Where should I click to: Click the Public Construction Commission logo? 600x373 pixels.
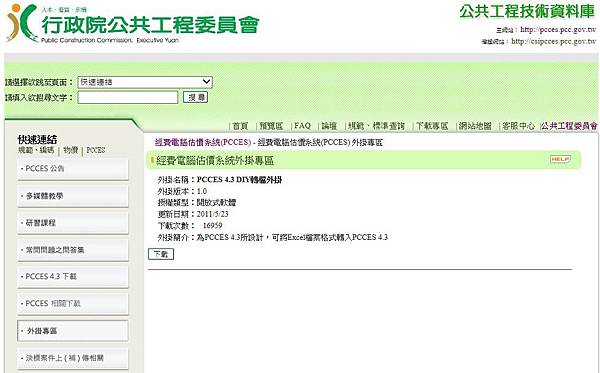click(133, 24)
